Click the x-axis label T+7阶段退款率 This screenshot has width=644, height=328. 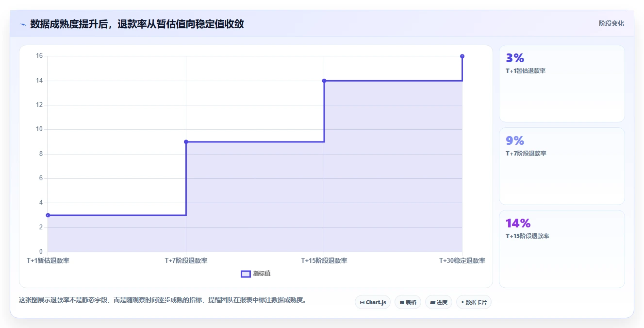coord(186,260)
